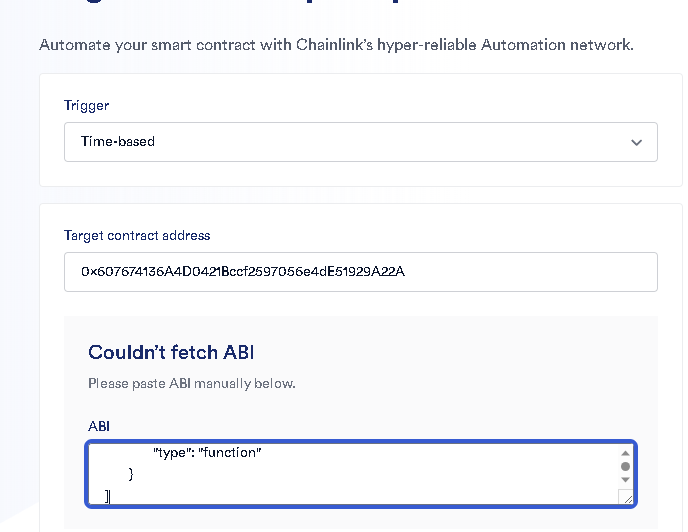Click the "Time-based" selected value text
Image resolution: width=688 pixels, height=532 pixels.
pyautogui.click(x=118, y=142)
